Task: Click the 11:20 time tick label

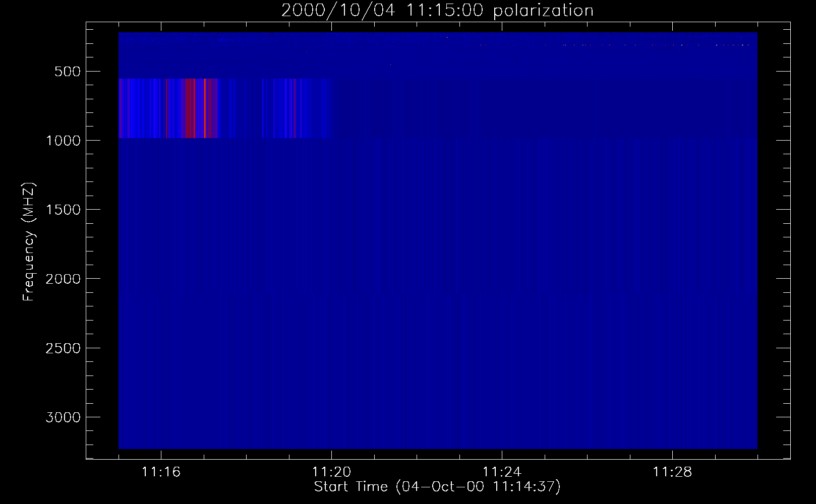Action: pos(331,472)
